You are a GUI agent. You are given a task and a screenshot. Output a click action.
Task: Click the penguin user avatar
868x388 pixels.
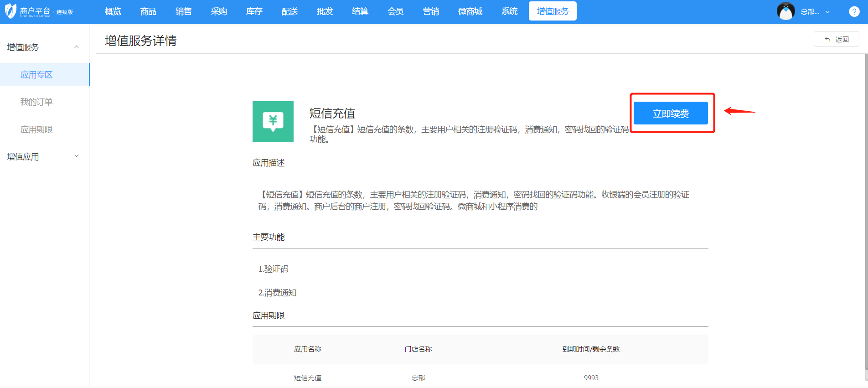tap(785, 11)
